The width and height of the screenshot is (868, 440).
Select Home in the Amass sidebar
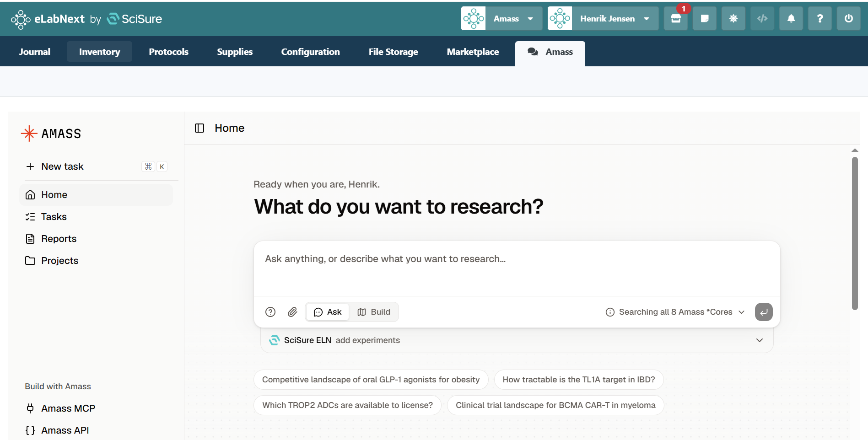(96, 195)
